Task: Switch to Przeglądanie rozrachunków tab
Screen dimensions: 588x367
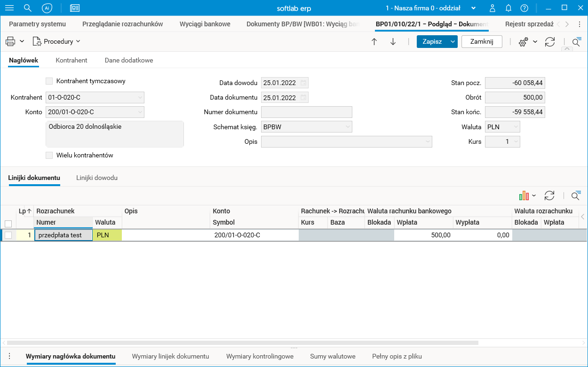Action: [x=122, y=24]
